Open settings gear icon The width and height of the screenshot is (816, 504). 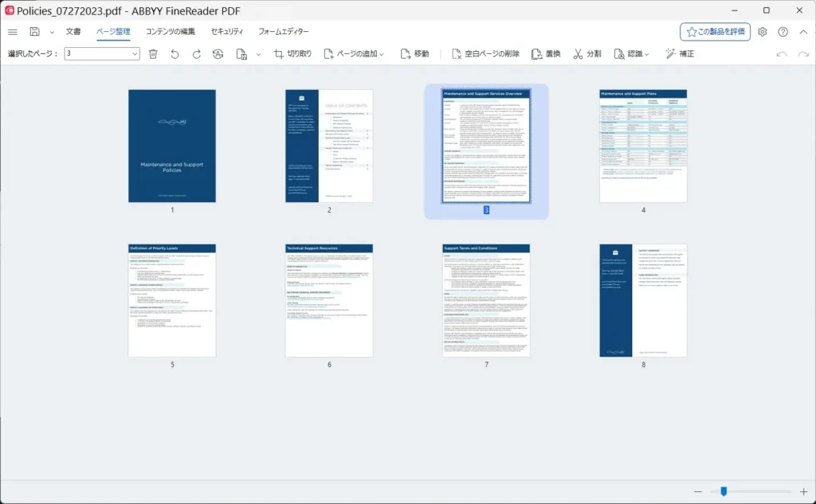point(763,32)
